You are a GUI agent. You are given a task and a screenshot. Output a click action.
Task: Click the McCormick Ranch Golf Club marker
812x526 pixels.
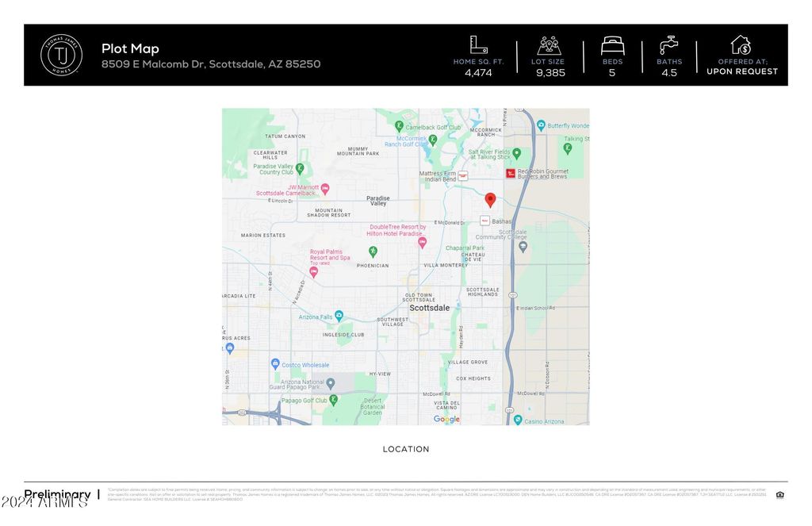pyautogui.click(x=433, y=140)
